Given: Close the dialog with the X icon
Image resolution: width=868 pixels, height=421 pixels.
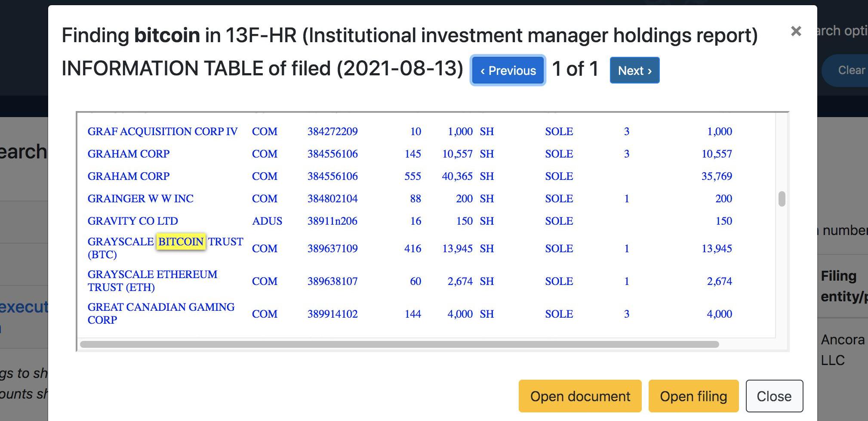Looking at the screenshot, I should (796, 31).
